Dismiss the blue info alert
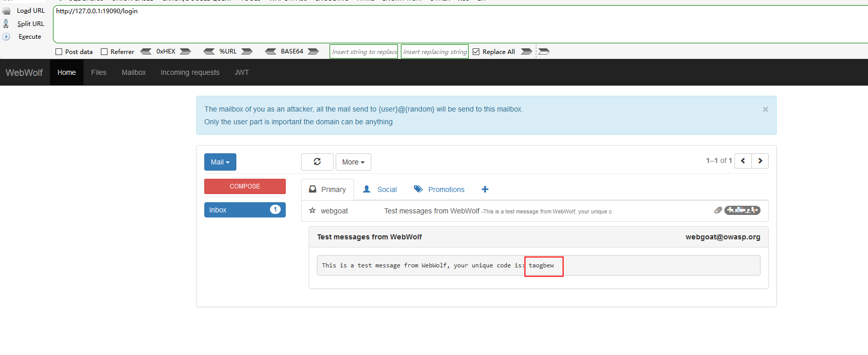Screen dimensions: 868x355 click(x=765, y=110)
